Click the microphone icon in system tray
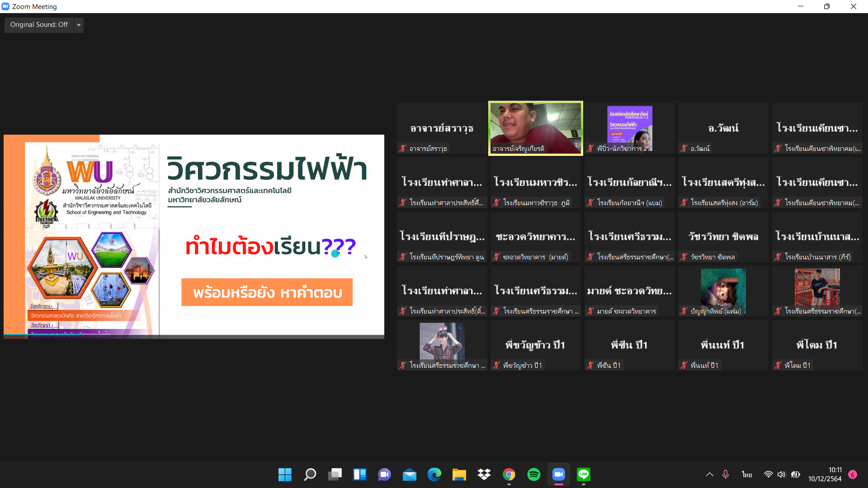The height and width of the screenshot is (488, 868). click(x=726, y=474)
